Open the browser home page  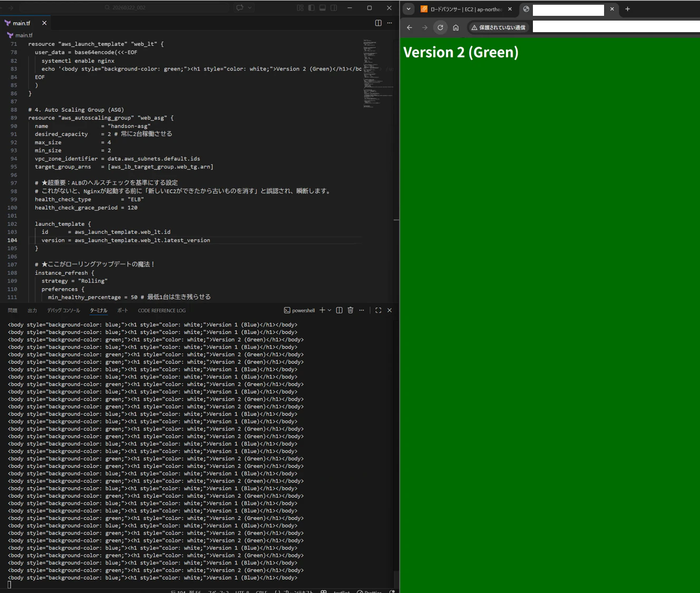point(456,27)
